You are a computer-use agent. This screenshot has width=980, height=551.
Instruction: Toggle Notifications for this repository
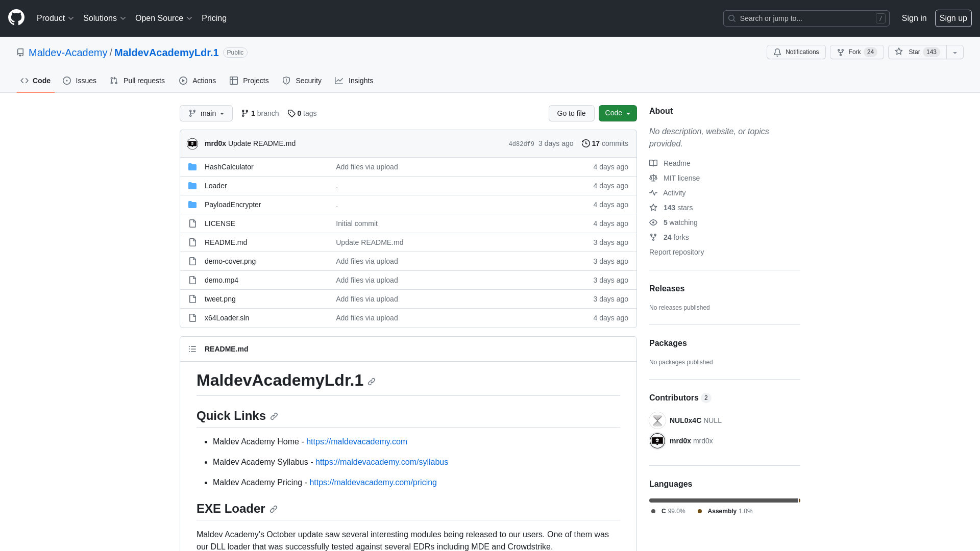pyautogui.click(x=796, y=52)
